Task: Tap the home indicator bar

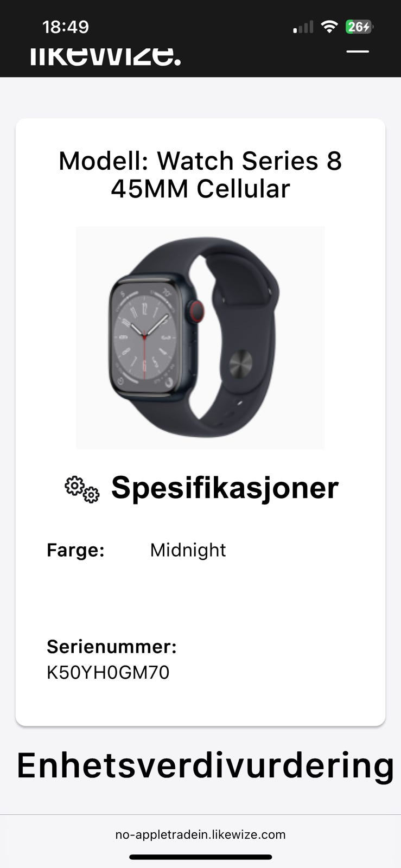Action: tap(200, 857)
